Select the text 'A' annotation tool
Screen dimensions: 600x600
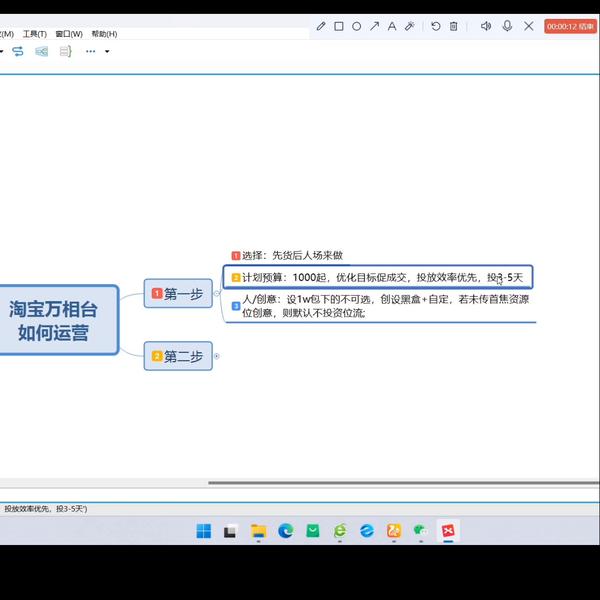(x=392, y=26)
